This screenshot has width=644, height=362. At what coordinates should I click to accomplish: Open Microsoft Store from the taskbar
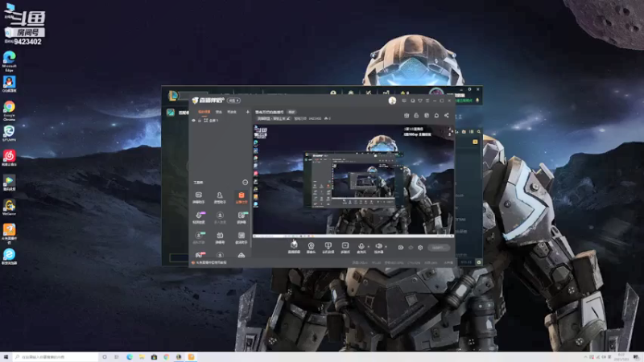(154, 357)
